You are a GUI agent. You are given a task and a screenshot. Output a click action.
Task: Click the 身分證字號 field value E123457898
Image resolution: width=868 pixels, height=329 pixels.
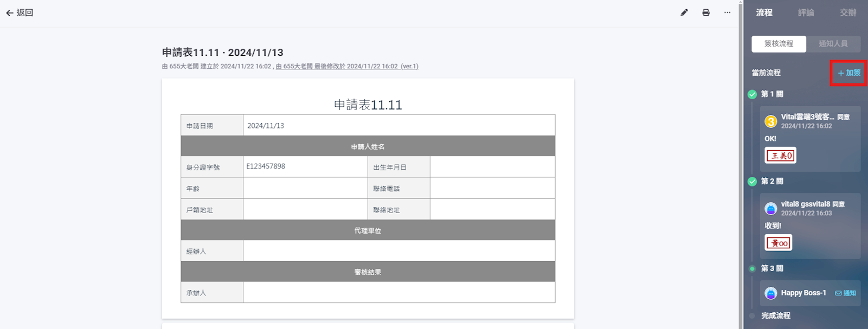click(x=266, y=166)
